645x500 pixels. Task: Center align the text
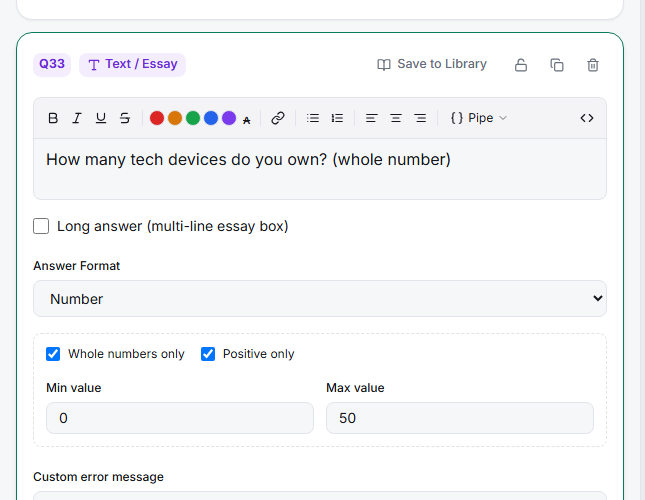point(396,118)
